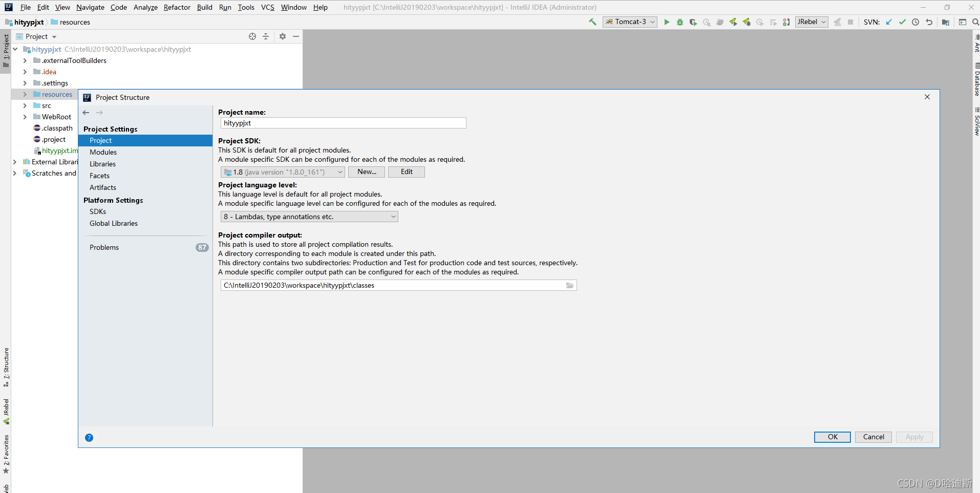Select the .classpath file in tree
Image resolution: width=980 pixels, height=493 pixels.
[x=53, y=128]
